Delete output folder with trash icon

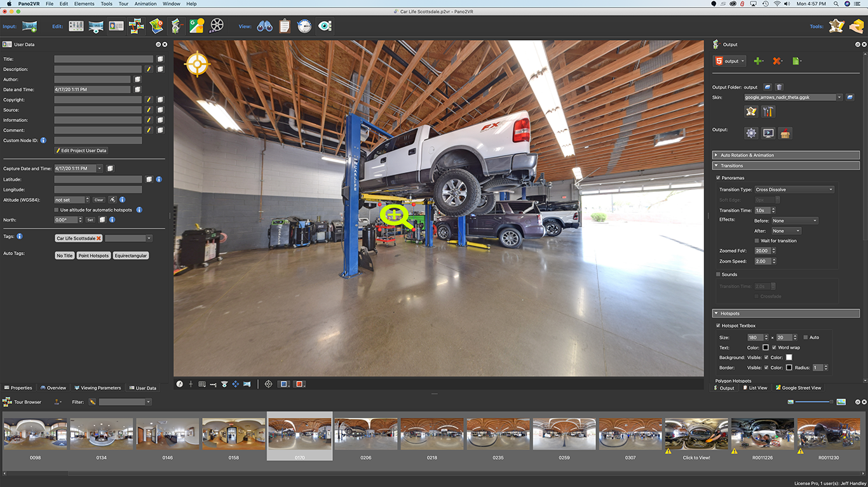click(x=780, y=87)
